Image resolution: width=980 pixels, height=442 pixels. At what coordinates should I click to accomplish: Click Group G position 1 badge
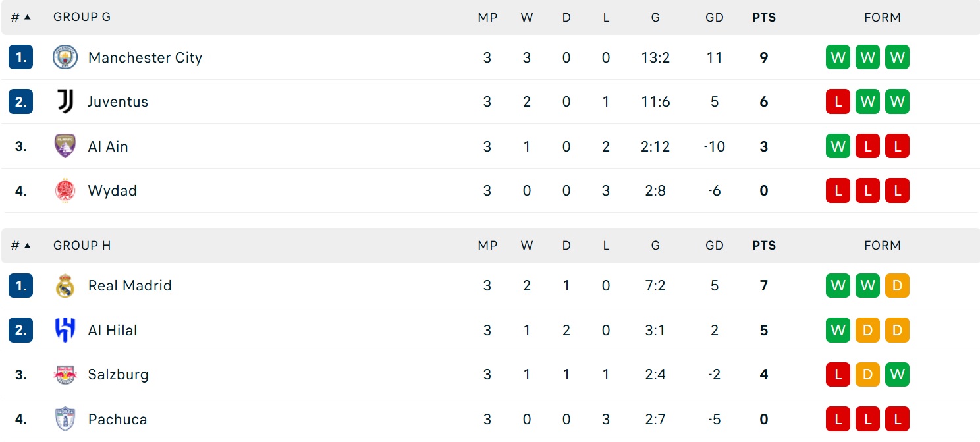(x=21, y=57)
